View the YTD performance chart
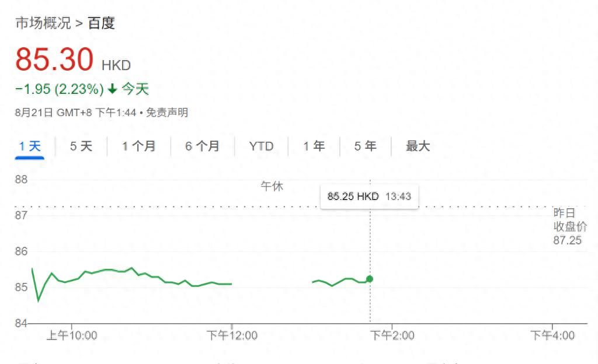 click(260, 146)
